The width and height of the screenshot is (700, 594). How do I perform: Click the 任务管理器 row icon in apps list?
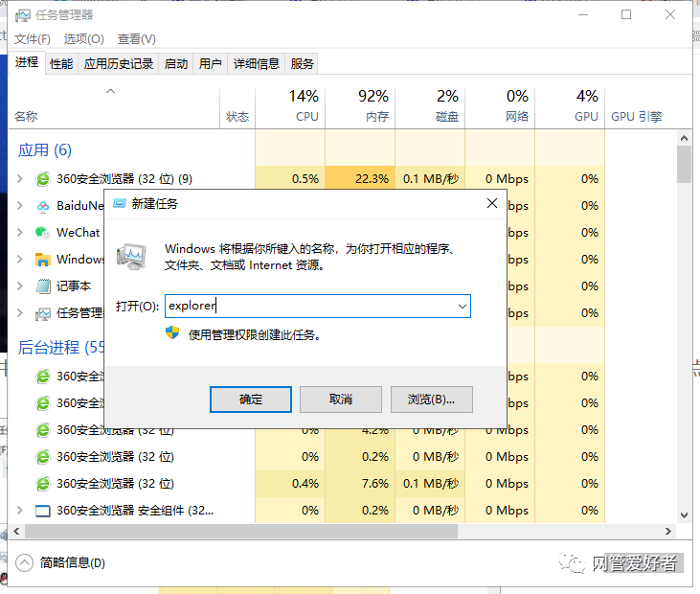(x=43, y=314)
